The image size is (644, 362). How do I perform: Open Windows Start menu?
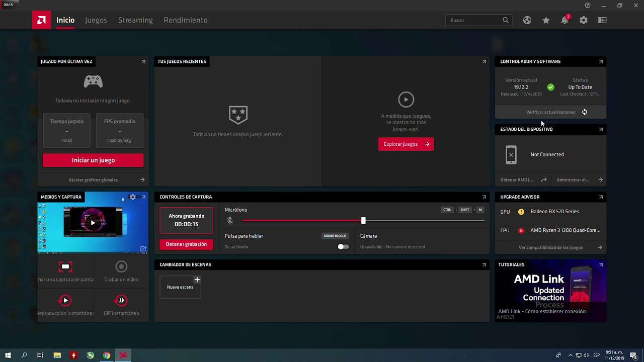(x=8, y=355)
